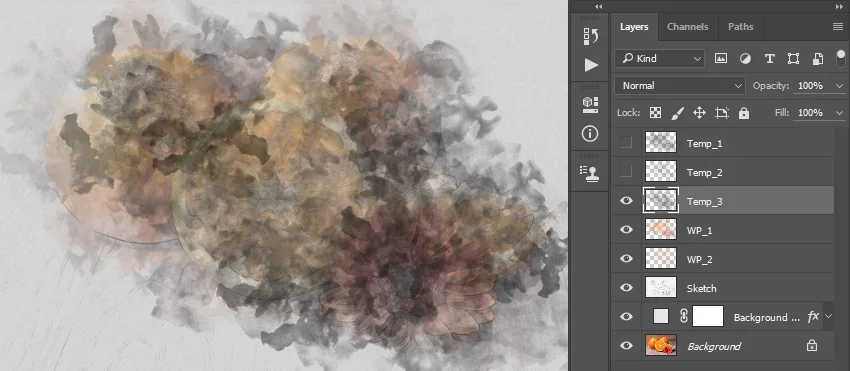Switch to the Paths tab
Viewport: 850px width, 371px height.
(740, 27)
